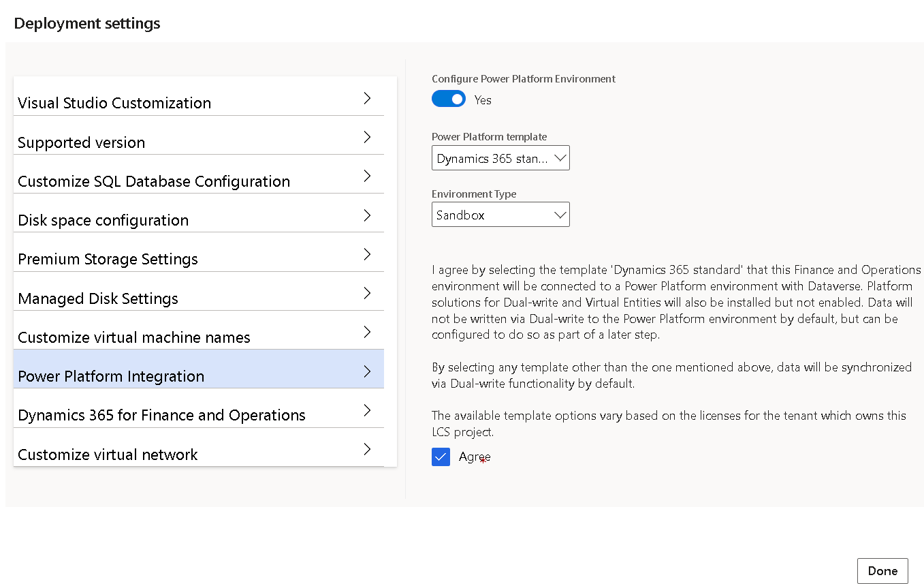Click chevron beside Power Platform Integration

pyautogui.click(x=367, y=371)
